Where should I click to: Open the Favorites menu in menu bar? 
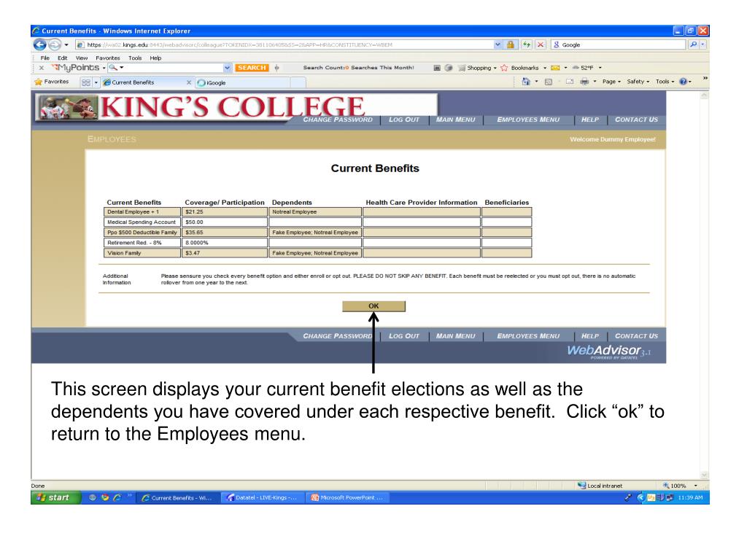(x=108, y=58)
